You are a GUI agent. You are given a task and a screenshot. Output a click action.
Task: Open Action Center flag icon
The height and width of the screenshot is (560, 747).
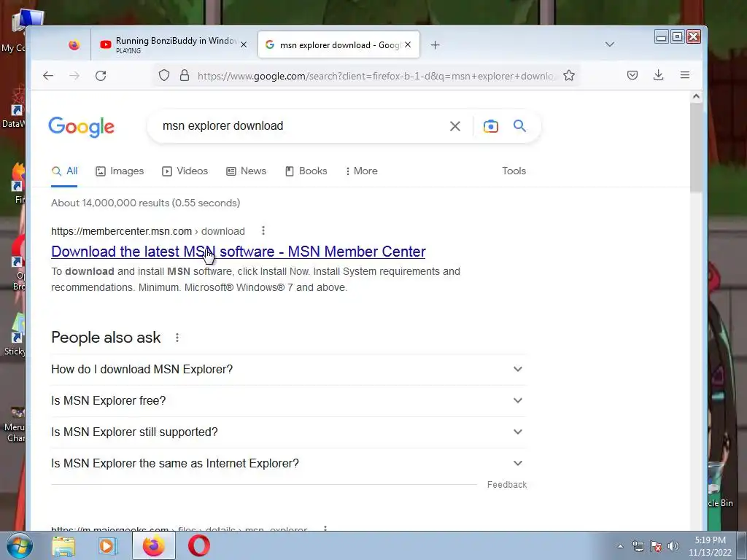(656, 546)
